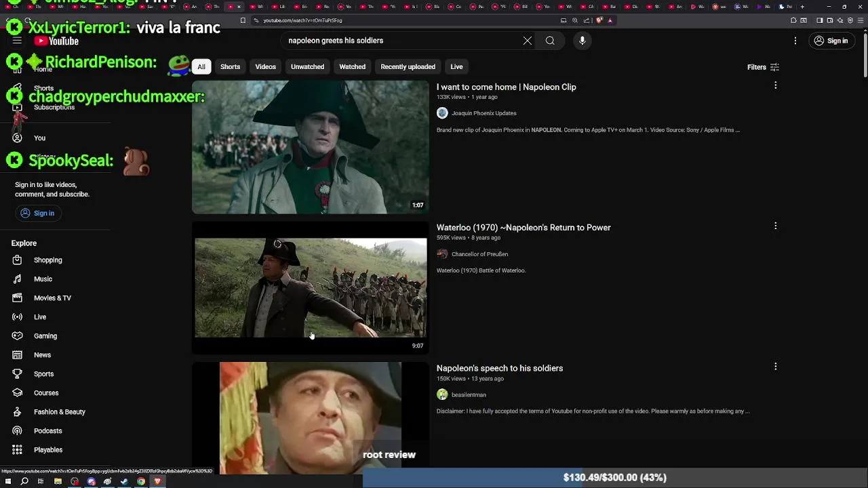
Task: Open Waterloo (1970) video thumbnail
Action: pyautogui.click(x=311, y=287)
